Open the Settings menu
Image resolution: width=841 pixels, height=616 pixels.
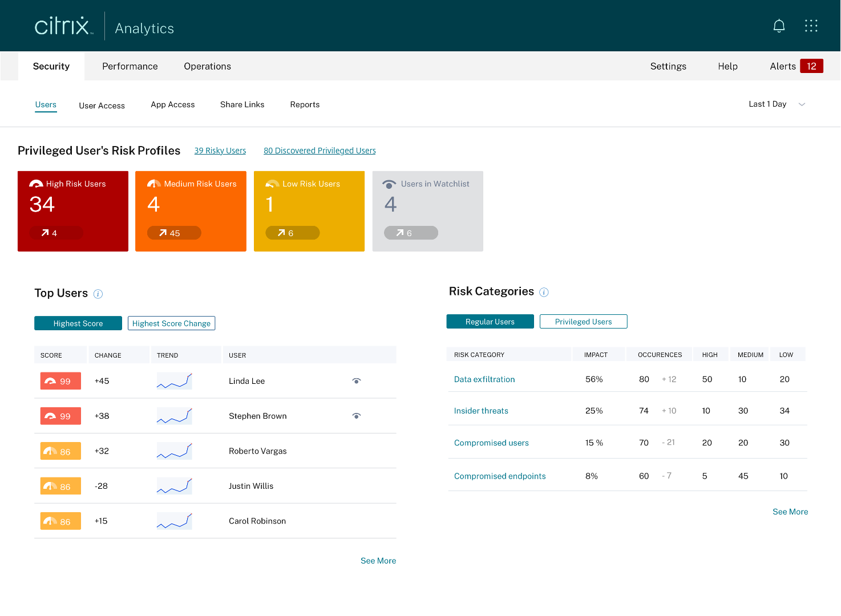tap(668, 66)
